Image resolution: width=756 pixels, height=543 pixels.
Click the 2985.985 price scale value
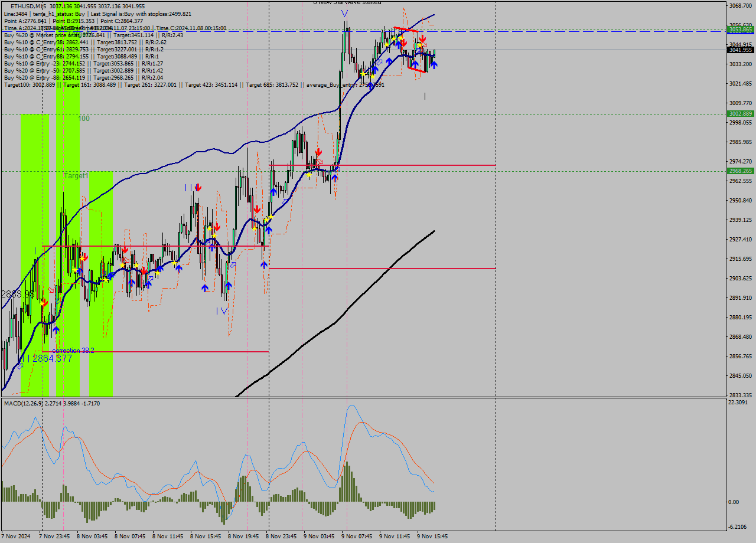740,142
